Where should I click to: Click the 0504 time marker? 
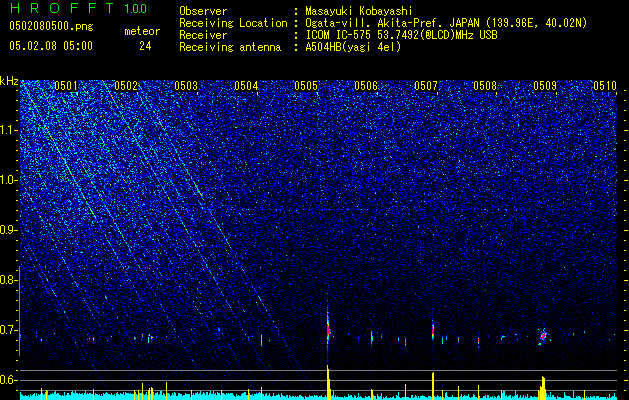[246, 85]
